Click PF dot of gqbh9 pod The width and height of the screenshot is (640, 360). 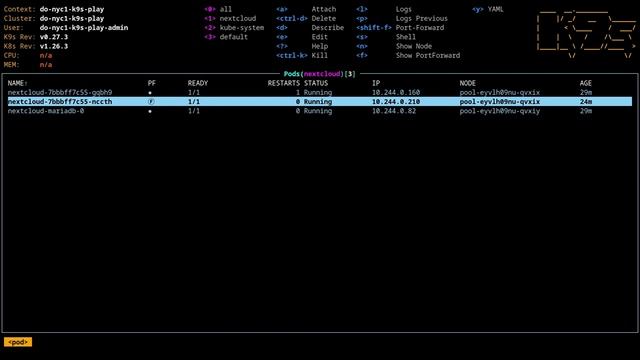pos(150,93)
